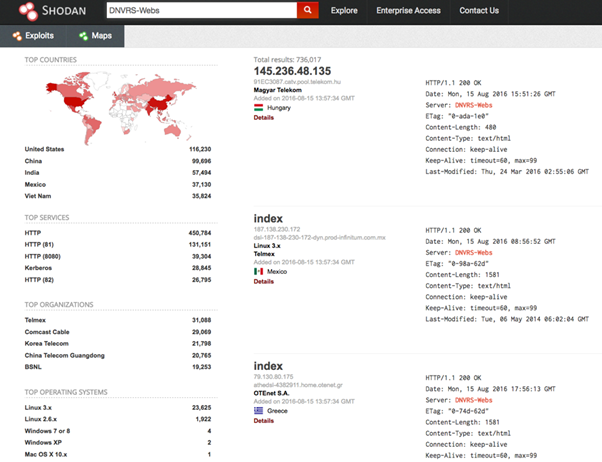Click the Shodan logo icon
This screenshot has height=462, width=602.
click(28, 11)
